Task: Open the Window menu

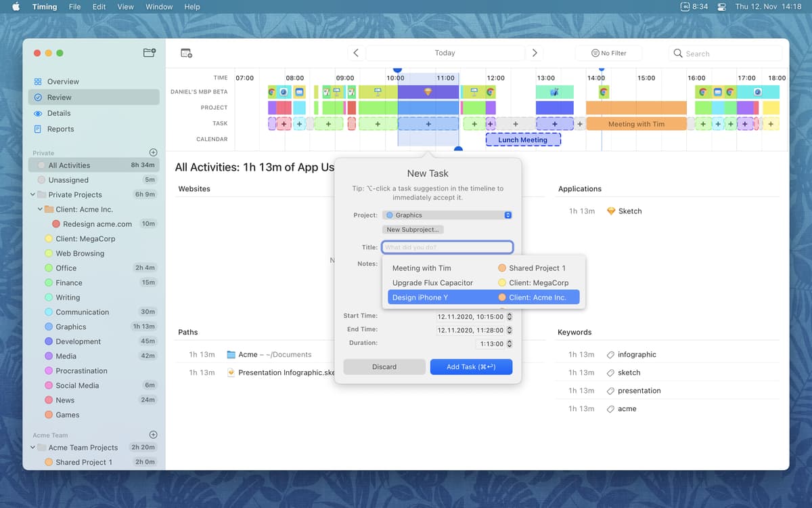Action: tap(159, 7)
